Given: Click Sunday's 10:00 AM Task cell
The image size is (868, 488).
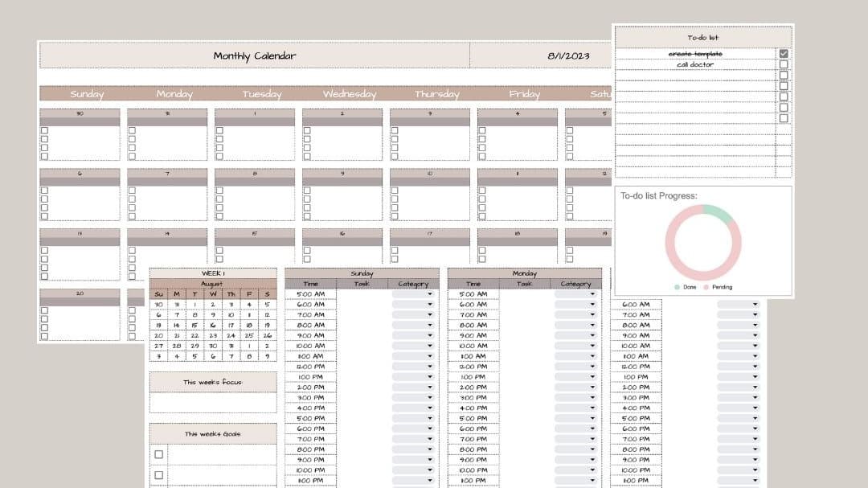Looking at the screenshot, I should click(362, 347).
